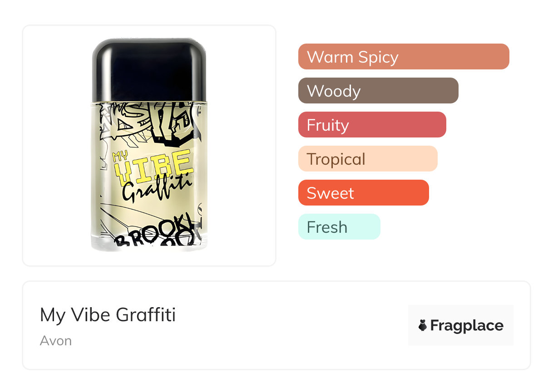Screen dimensions: 553x392
Task: Click the Graffiti script text on bottle
Action: coord(157,189)
